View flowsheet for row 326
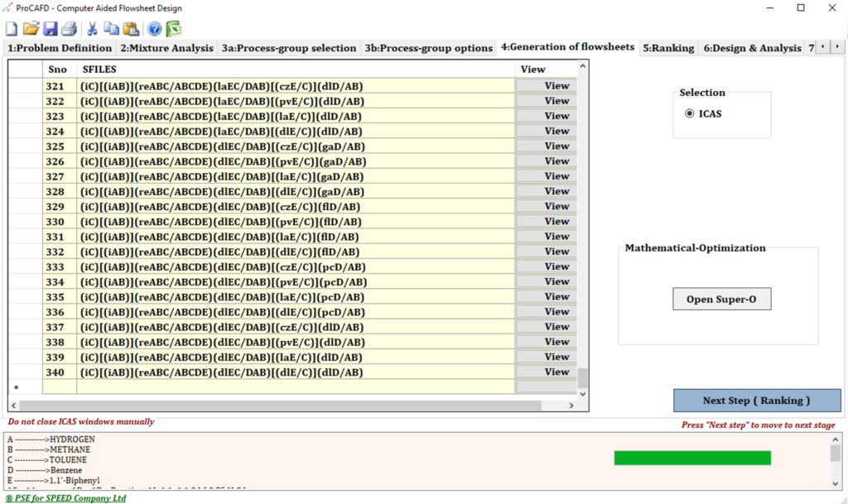 tap(547, 161)
